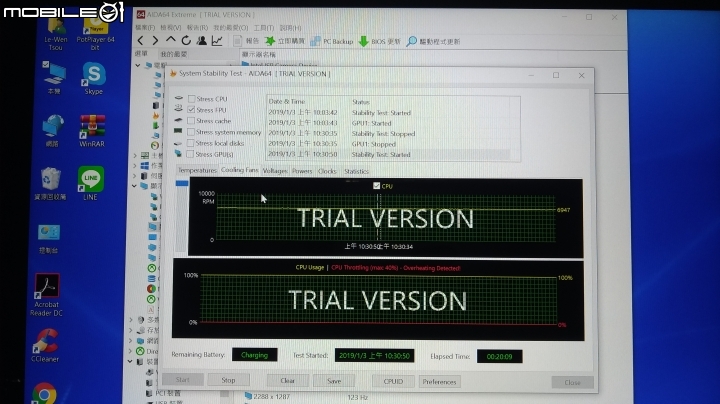Click the Test Started time field
The height and width of the screenshot is (404, 720).
[374, 355]
